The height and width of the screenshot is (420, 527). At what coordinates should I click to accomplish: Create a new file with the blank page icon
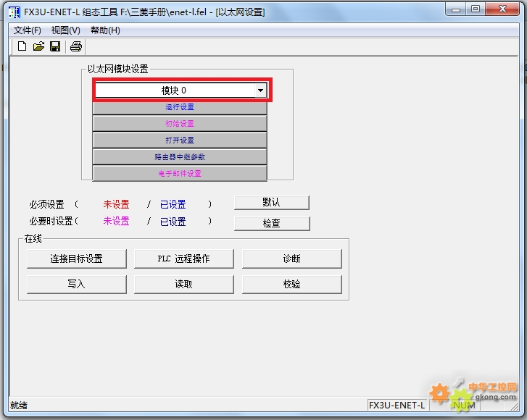(22, 46)
